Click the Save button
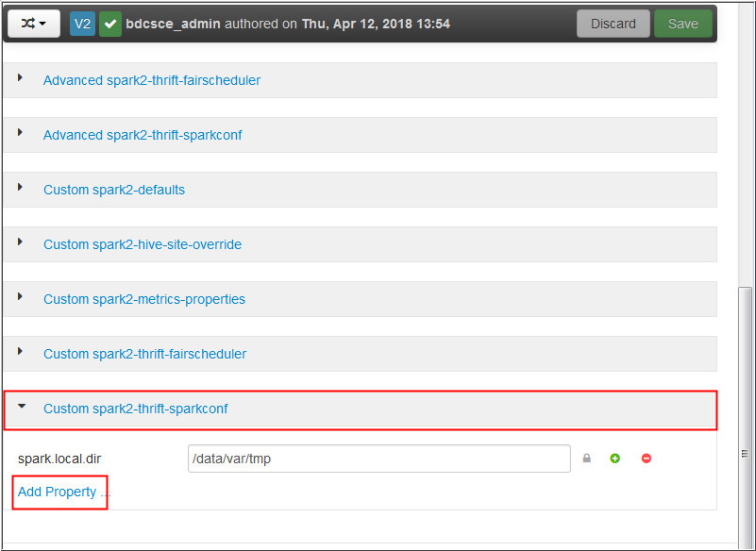 tap(682, 23)
